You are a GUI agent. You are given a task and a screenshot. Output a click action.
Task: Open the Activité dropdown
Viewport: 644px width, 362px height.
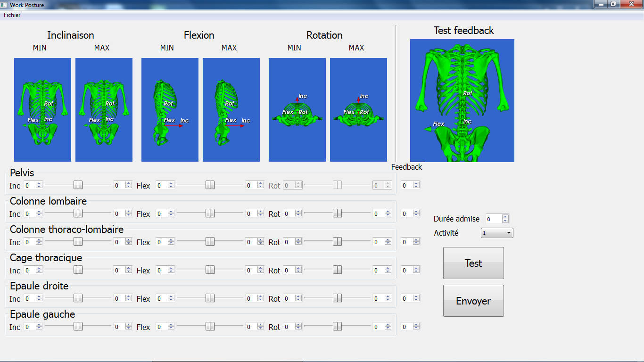(497, 233)
